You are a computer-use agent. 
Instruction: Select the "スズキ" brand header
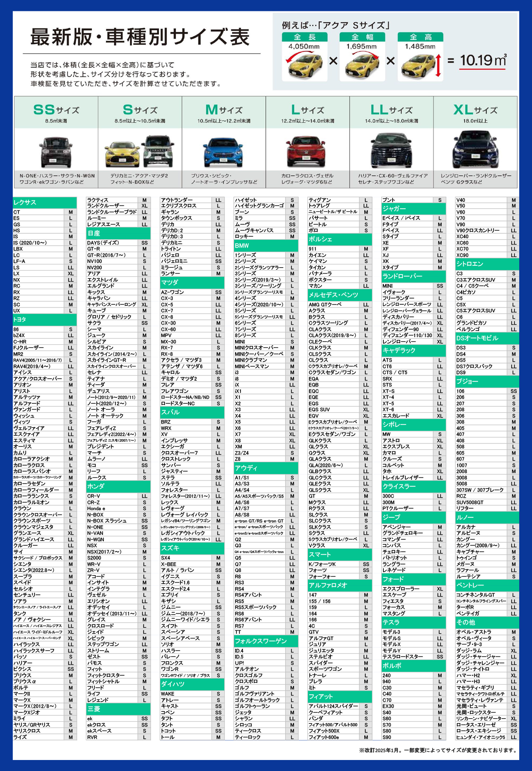pyautogui.click(x=192, y=548)
